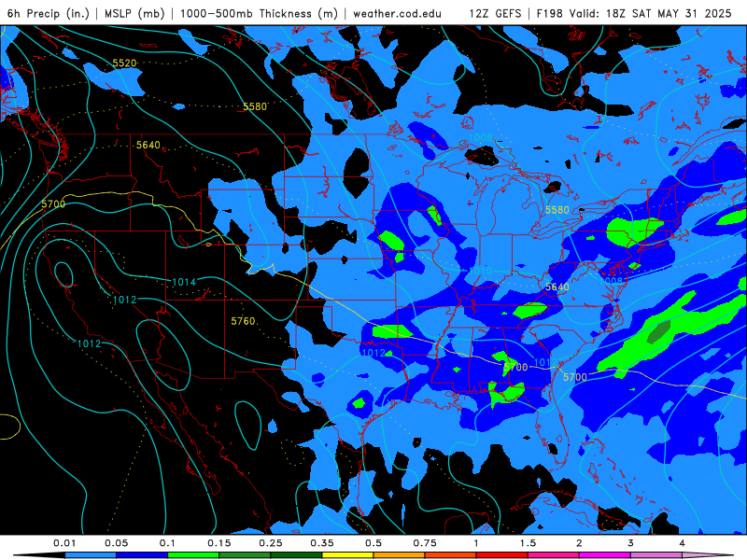The image size is (747, 560).
Task: Select the 0.75 legend value
Action: coord(425,543)
